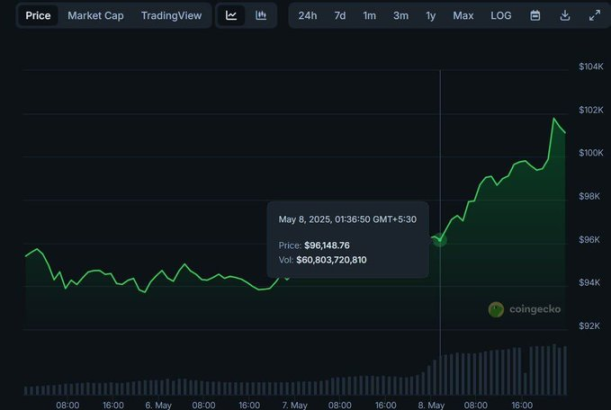The image size is (611, 410).
Task: Click the $100K price axis label
Action: (590, 153)
